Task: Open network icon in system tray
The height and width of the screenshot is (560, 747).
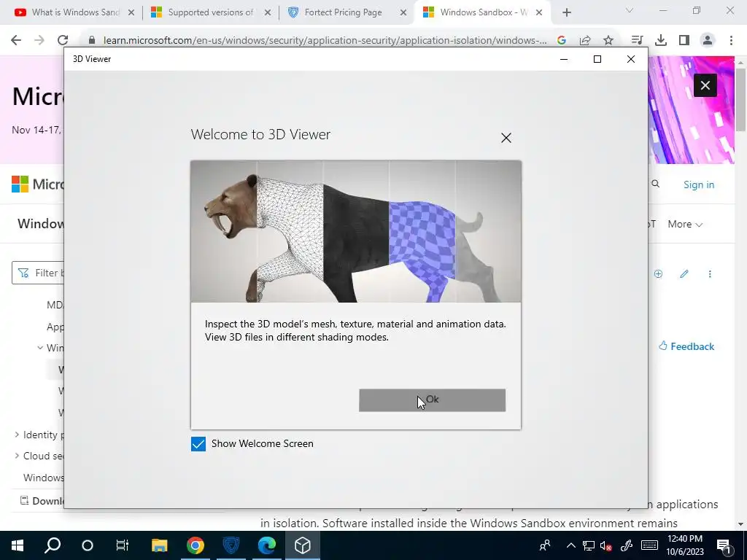Action: coord(589,545)
